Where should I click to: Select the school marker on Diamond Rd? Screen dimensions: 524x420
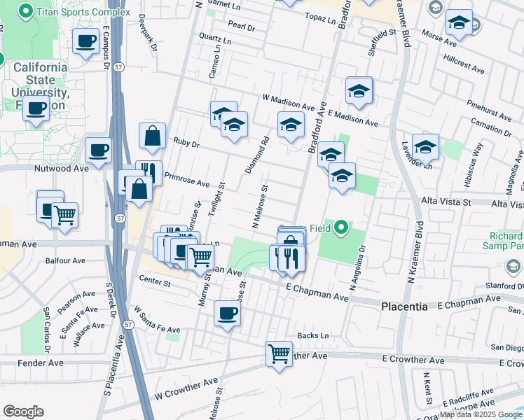tap(291, 127)
